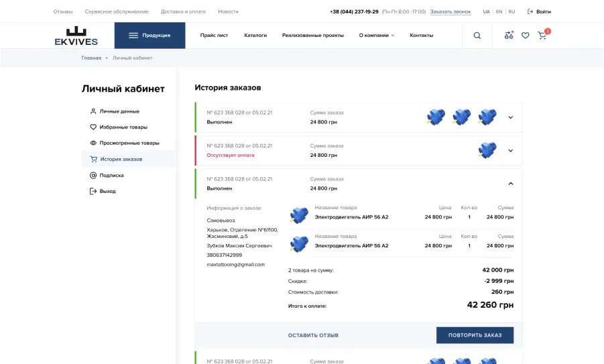Click total 42 260 грн amount
Viewport: 604px width, 364px height.
(490, 305)
